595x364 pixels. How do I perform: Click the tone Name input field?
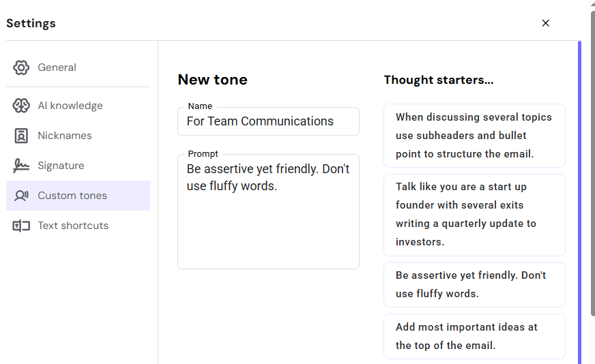[268, 122]
